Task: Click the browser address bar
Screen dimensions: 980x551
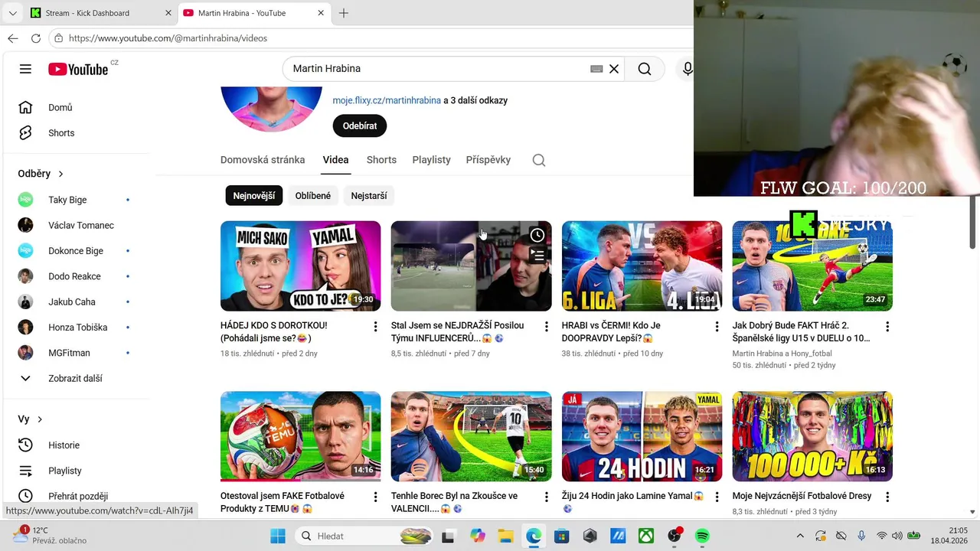Action: point(371,38)
